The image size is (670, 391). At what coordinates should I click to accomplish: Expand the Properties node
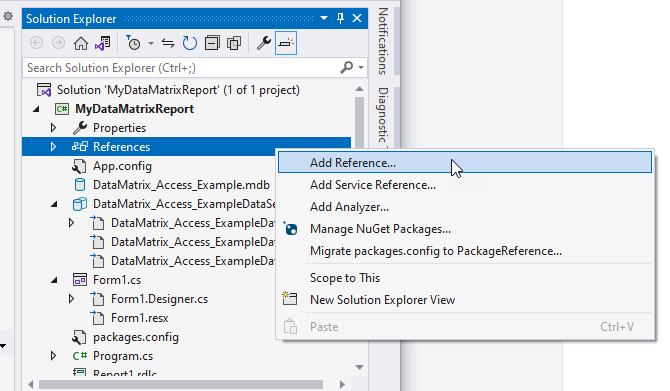point(53,128)
